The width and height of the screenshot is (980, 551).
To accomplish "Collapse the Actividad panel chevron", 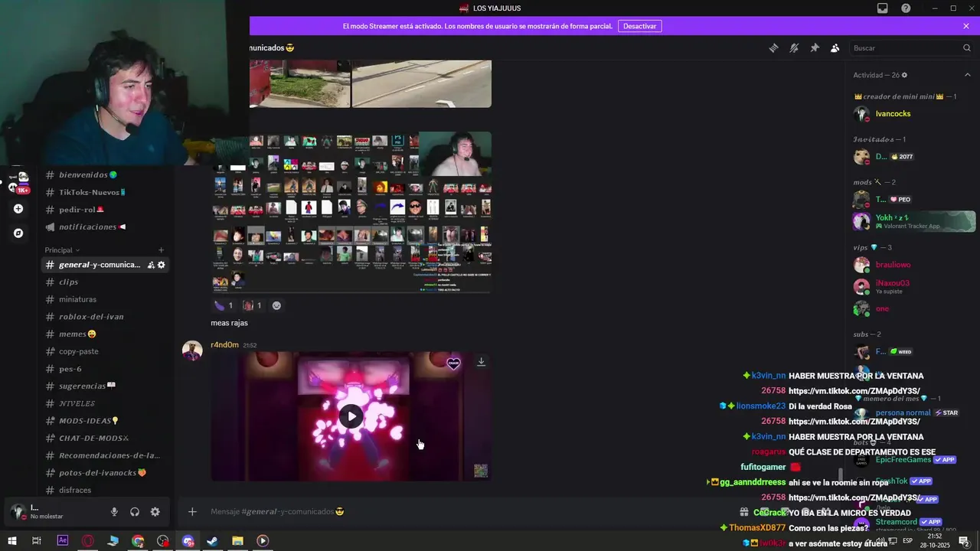I will (x=967, y=75).
